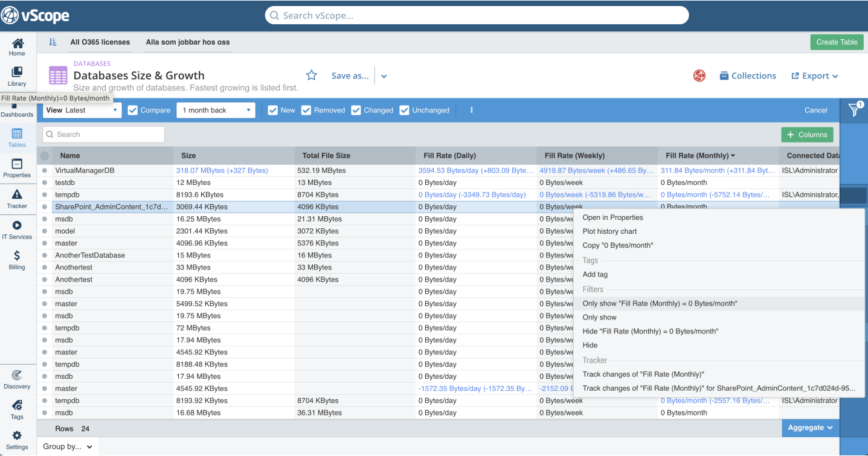Image resolution: width=868 pixels, height=456 pixels.
Task: Click the header select-all dot
Action: tap(45, 156)
